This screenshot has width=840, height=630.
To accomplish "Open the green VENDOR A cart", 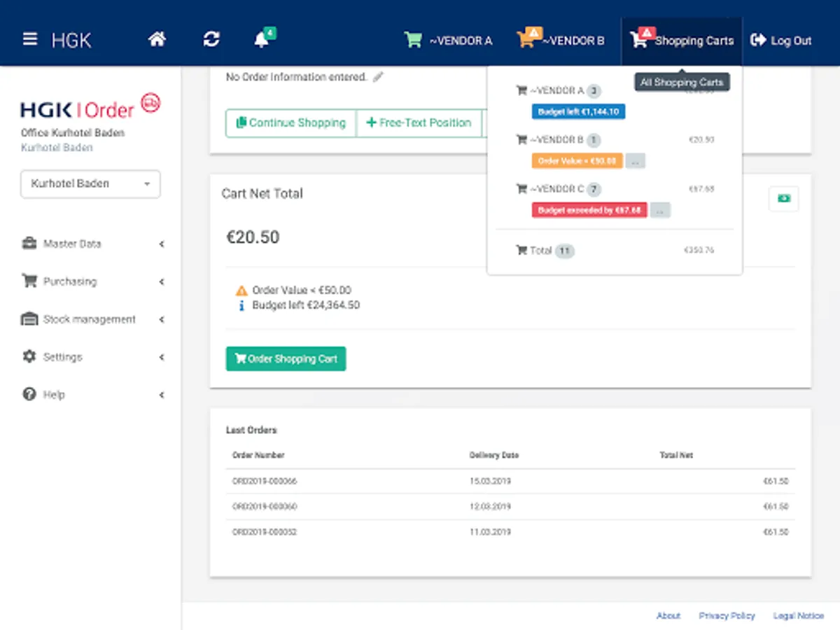I will click(x=448, y=40).
